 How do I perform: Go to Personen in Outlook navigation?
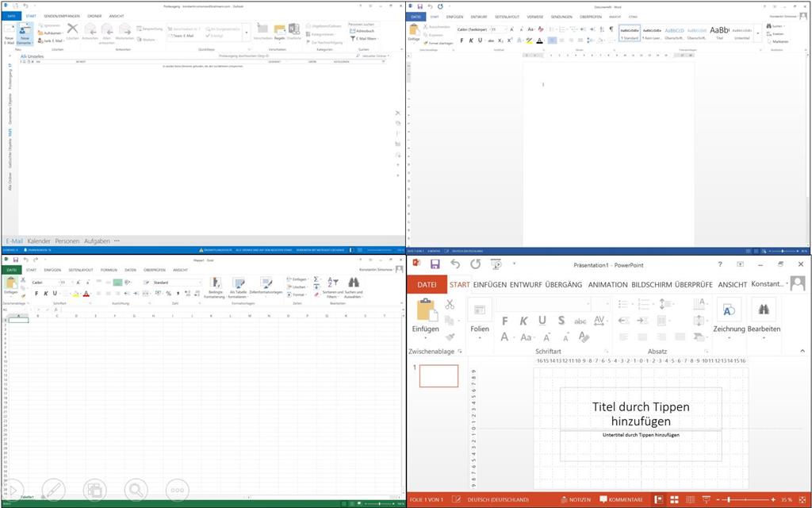pos(67,241)
